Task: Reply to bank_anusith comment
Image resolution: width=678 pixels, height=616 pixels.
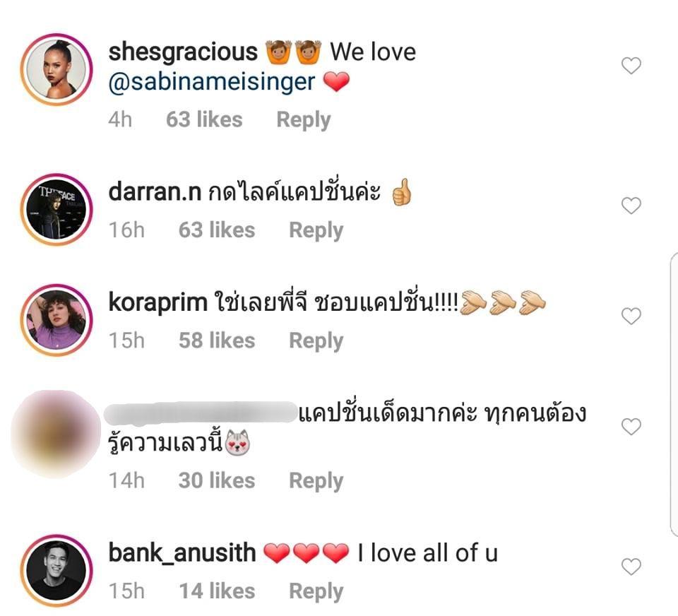Action: point(316,591)
